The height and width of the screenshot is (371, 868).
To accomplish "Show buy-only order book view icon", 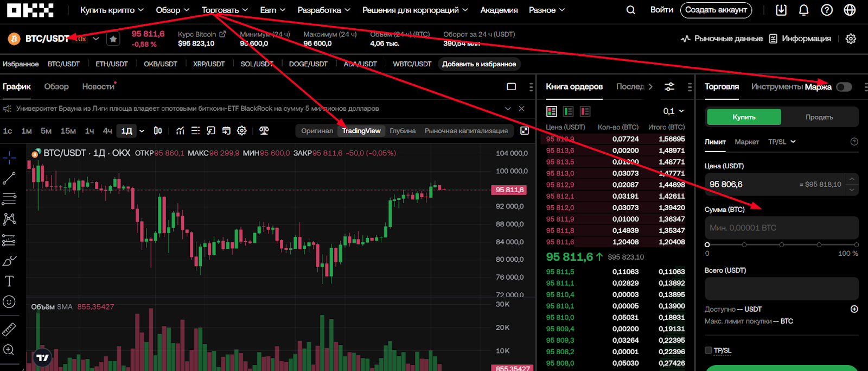I will 569,111.
